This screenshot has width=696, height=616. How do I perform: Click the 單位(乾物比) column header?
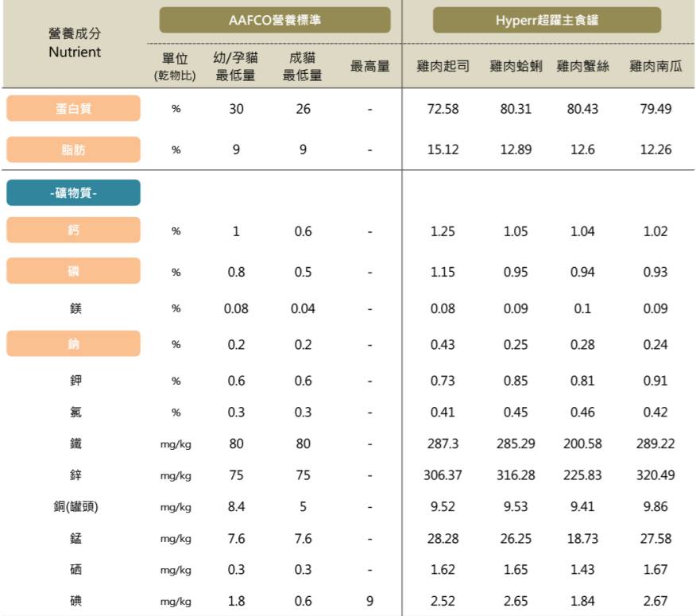tap(175, 67)
